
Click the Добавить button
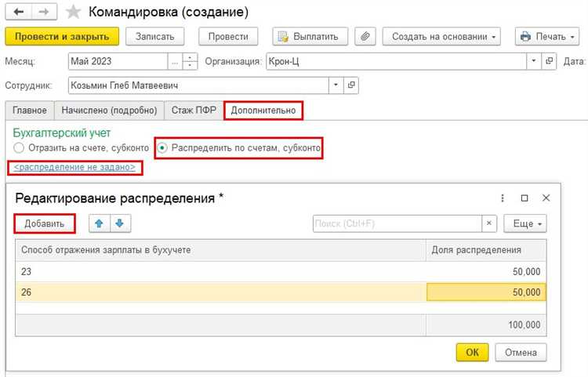[45, 223]
